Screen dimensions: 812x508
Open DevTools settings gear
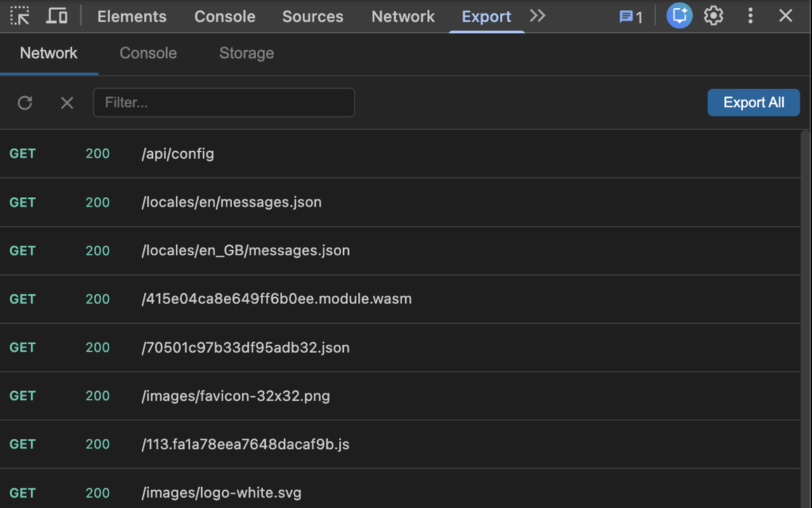pyautogui.click(x=714, y=16)
